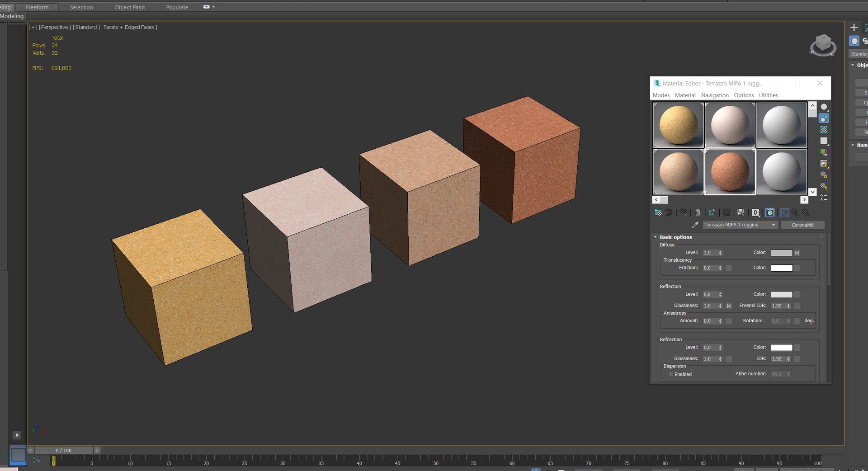
Task: Click the Diffuse Color M map button
Action: [x=797, y=253]
